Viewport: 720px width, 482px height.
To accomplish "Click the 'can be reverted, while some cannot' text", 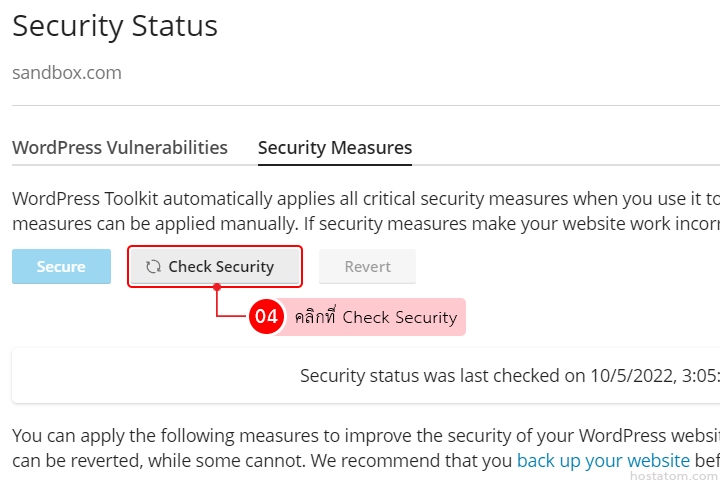I will coord(140,461).
